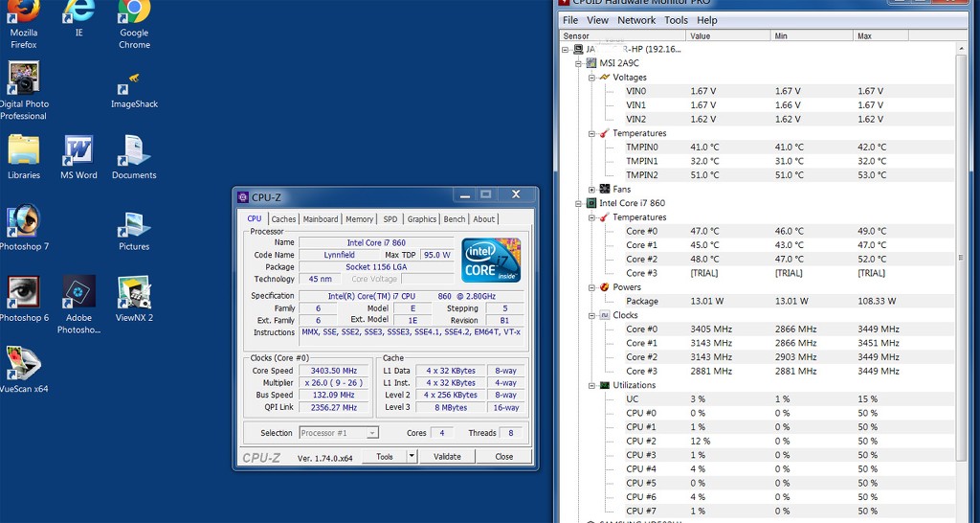Click the VueScan x64 desktop icon
Viewport: 980px width, 523px height.
(x=23, y=365)
